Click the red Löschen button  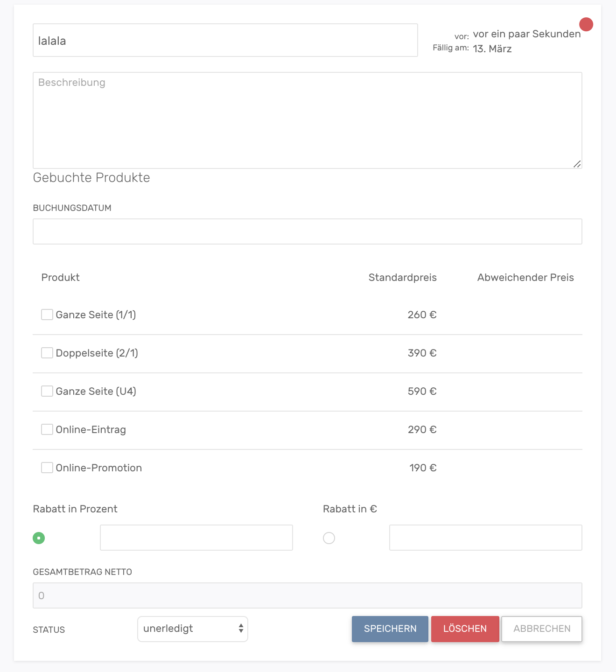(465, 629)
